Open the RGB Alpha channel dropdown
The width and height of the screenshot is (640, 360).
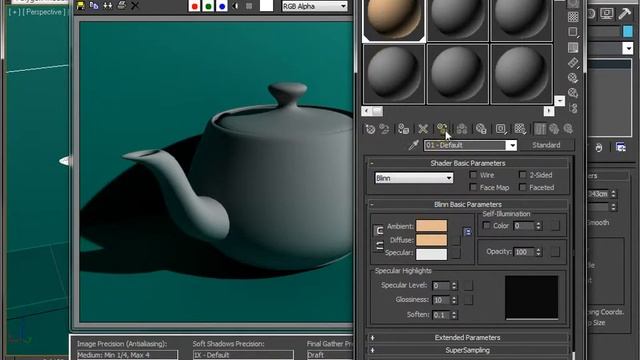pyautogui.click(x=315, y=6)
